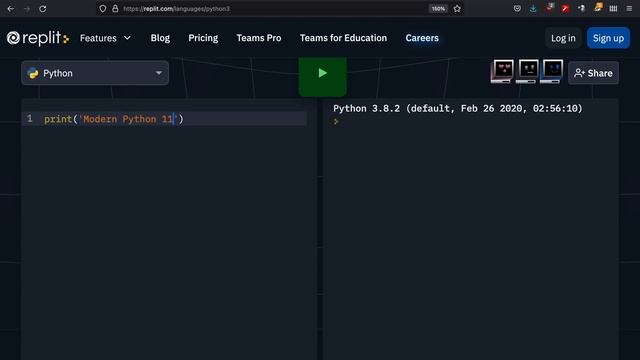Open the downloads arrow icon
This screenshot has width=640, height=360.
[533, 9]
